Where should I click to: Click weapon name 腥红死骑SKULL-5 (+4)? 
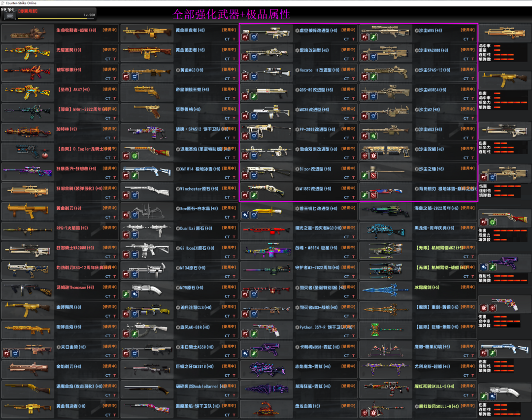[434, 386]
